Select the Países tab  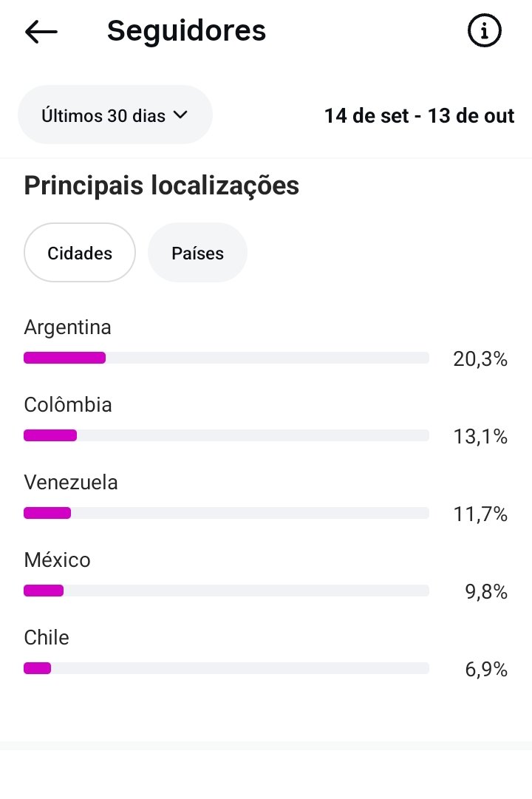[197, 254]
